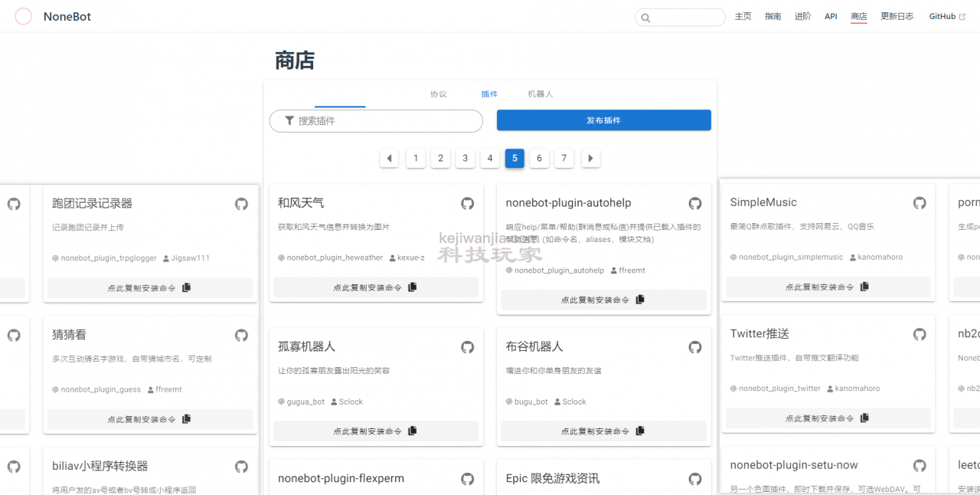This screenshot has width=980, height=495.
Task: Click the filter icon in plugin search
Action: pyautogui.click(x=289, y=121)
